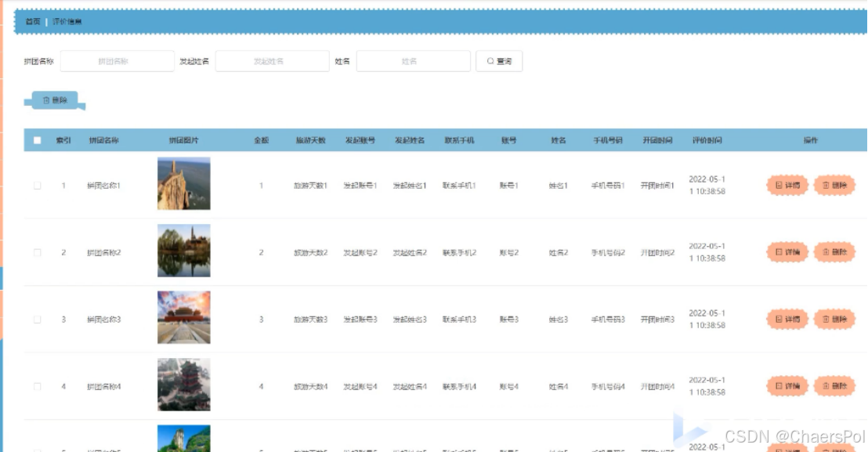
Task: Open the red gate thumbnail in row 3
Action: pos(184,317)
